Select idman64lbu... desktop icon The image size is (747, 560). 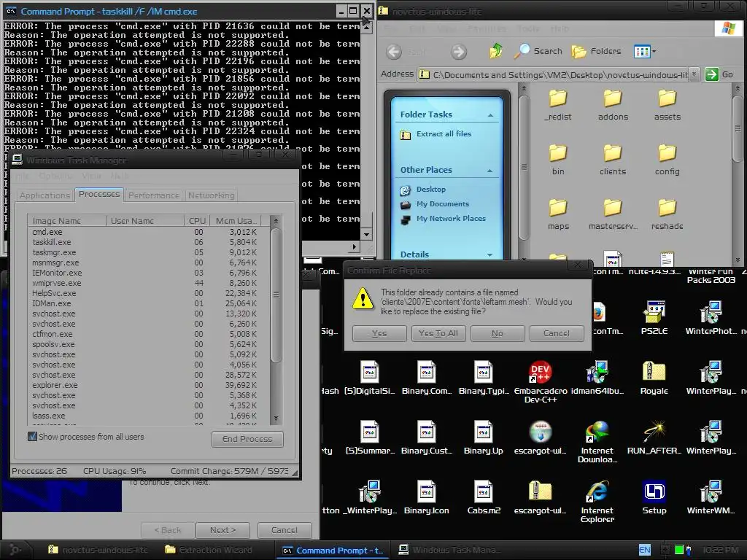[x=597, y=378]
